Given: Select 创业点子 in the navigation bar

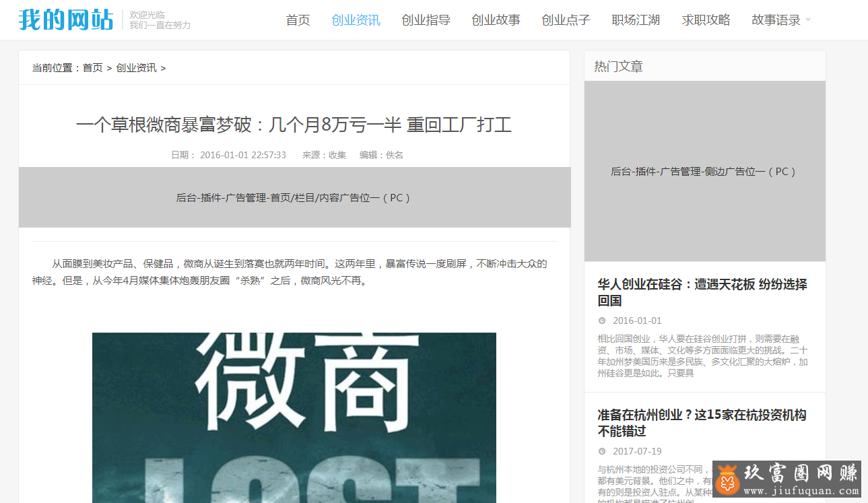Looking at the screenshot, I should [x=566, y=20].
